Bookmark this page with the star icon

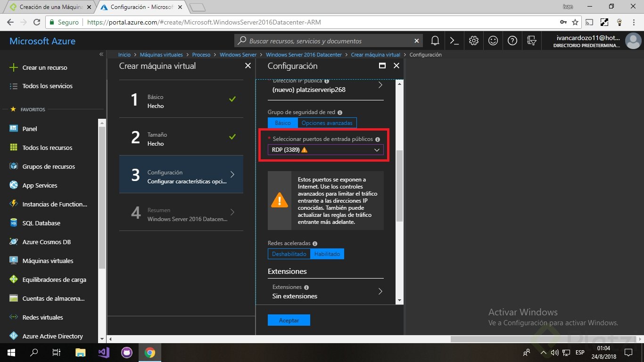tap(575, 22)
